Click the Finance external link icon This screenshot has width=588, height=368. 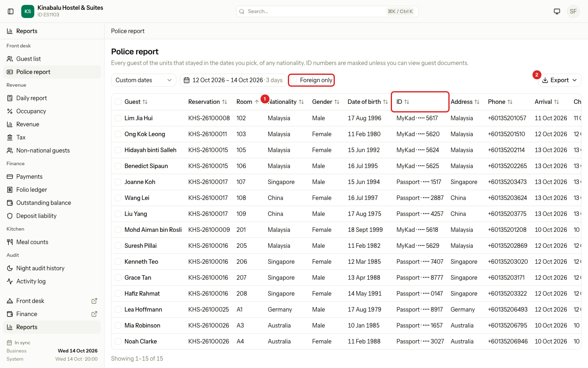click(94, 314)
